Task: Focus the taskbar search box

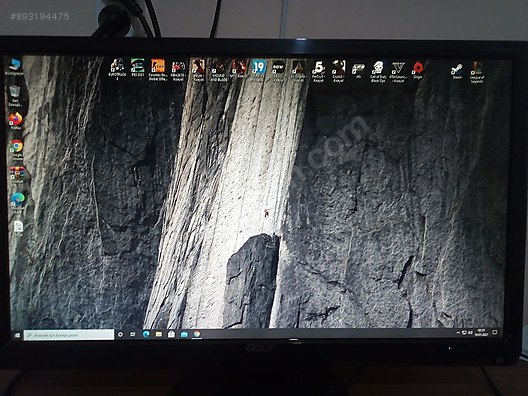Action: (69, 335)
